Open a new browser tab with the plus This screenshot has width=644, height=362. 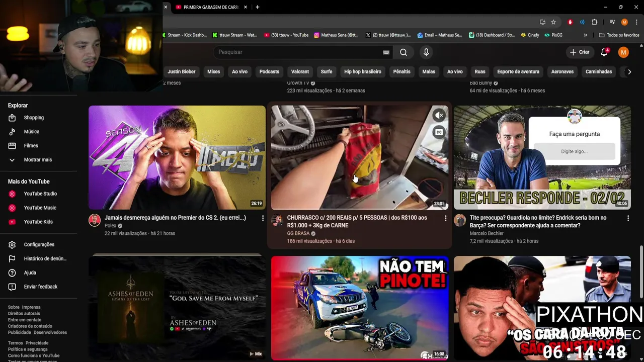[x=257, y=7]
